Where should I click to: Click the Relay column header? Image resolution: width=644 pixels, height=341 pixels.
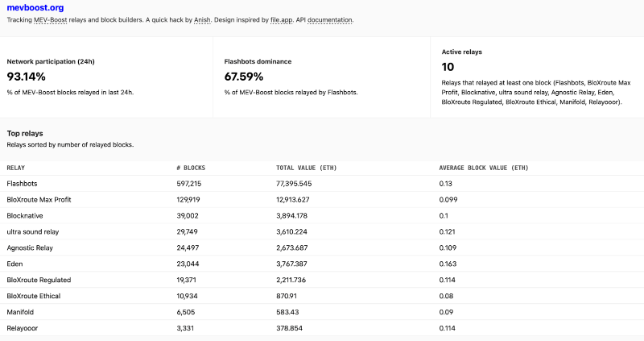[16, 168]
